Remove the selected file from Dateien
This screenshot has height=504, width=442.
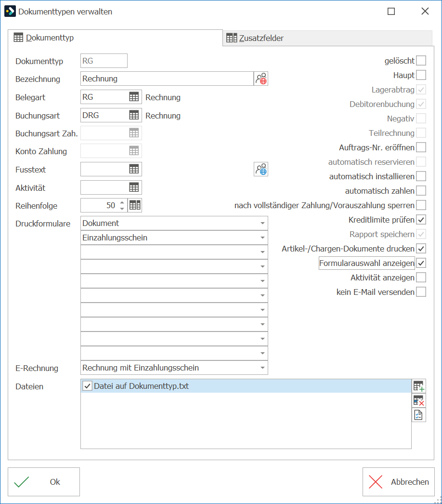pyautogui.click(x=419, y=400)
